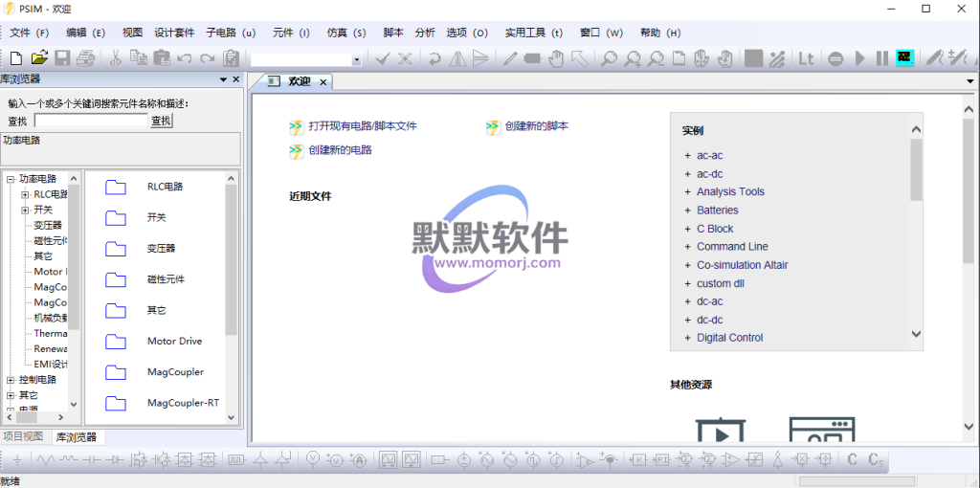The height and width of the screenshot is (488, 980).
Task: Open the document tab list dropdown arrow
Action: click(970, 81)
